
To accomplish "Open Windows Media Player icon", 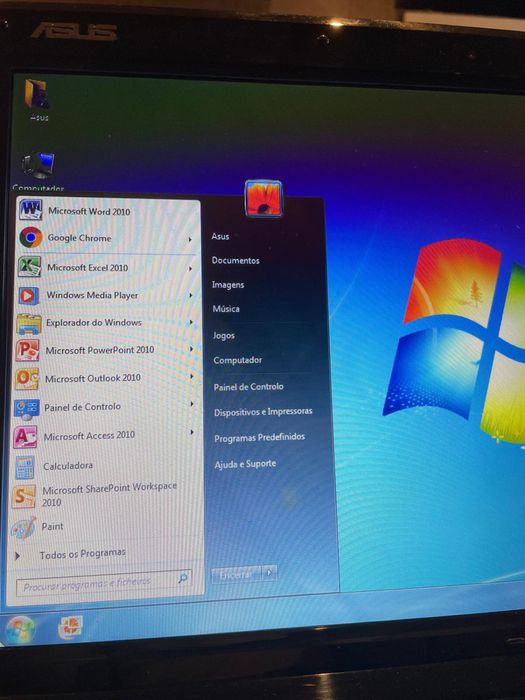I will pyautogui.click(x=29, y=296).
